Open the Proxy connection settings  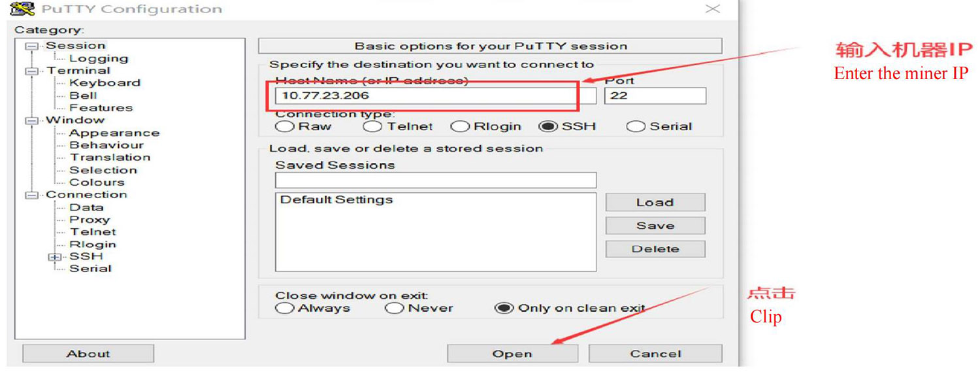90,220
